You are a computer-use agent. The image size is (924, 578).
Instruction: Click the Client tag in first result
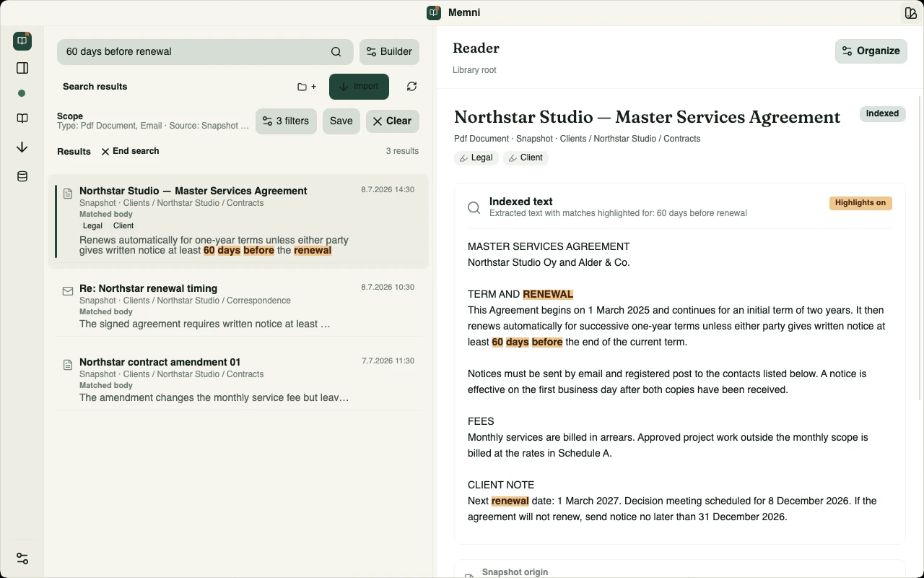[x=123, y=226]
